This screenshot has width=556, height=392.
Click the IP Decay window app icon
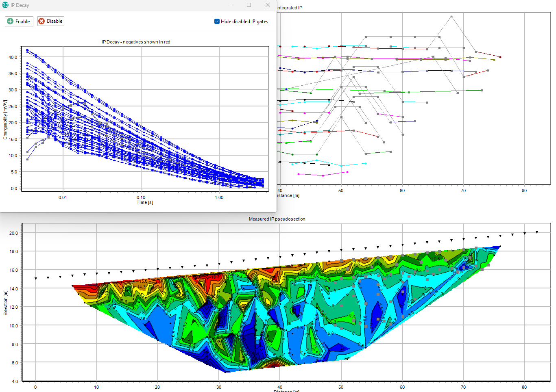pos(5,5)
